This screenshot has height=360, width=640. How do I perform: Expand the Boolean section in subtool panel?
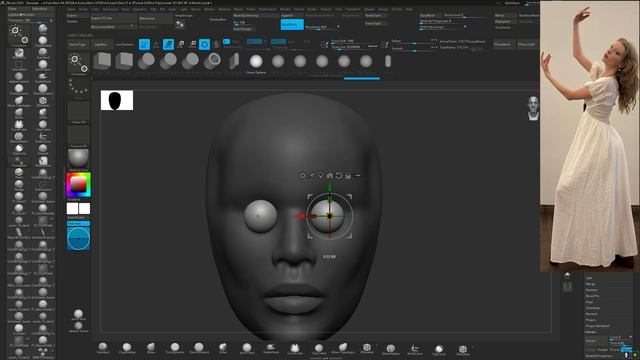(x=592, y=290)
